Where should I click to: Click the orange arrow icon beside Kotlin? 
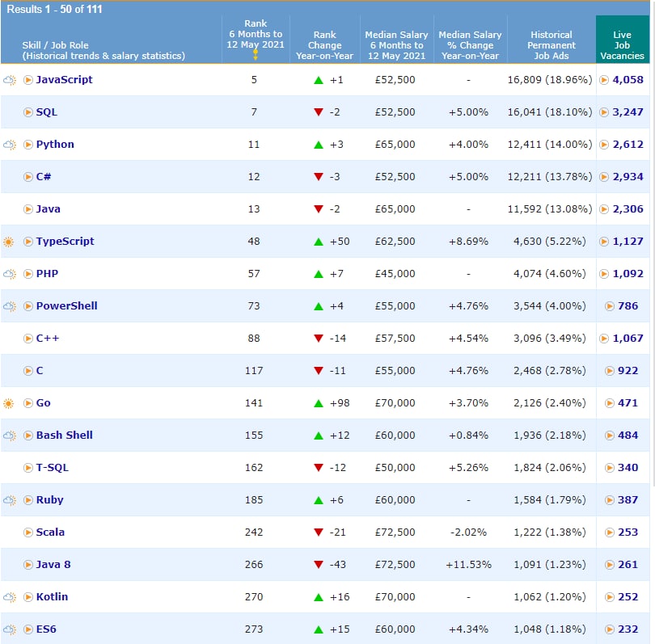coord(28,597)
